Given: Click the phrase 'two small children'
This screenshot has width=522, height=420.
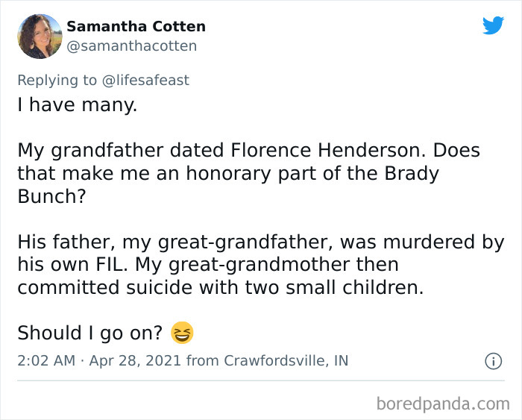Looking at the screenshot, I should click(346, 287).
